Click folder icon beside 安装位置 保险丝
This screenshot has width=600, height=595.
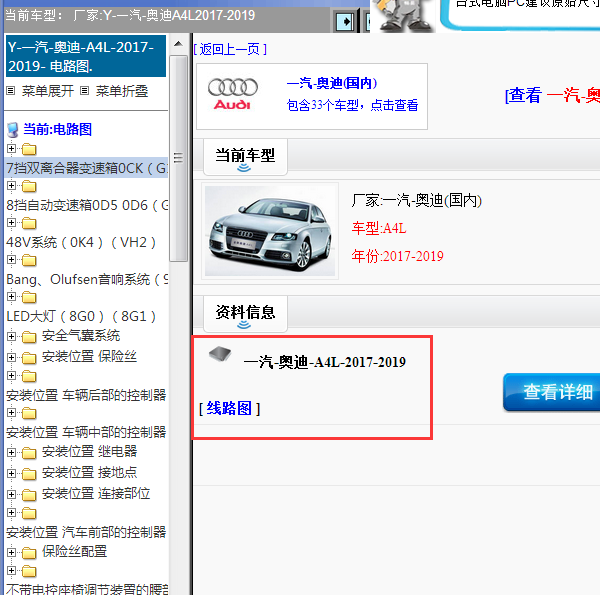29,358
